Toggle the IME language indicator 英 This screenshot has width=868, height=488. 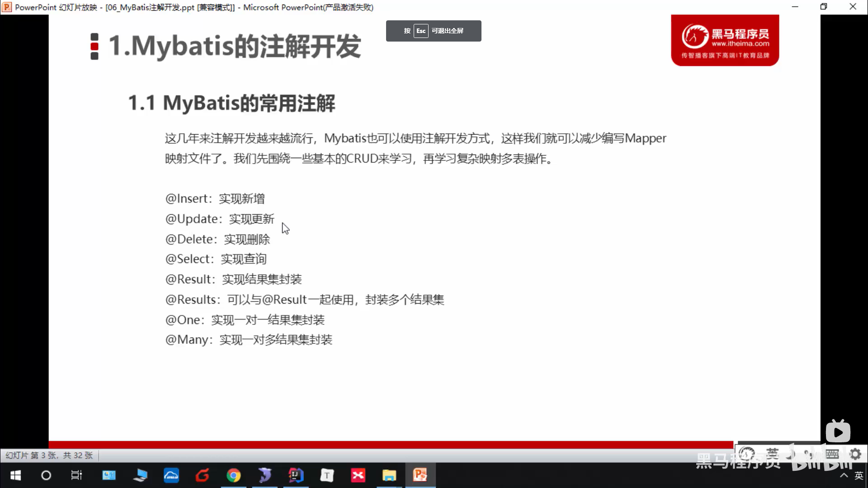tap(859, 475)
